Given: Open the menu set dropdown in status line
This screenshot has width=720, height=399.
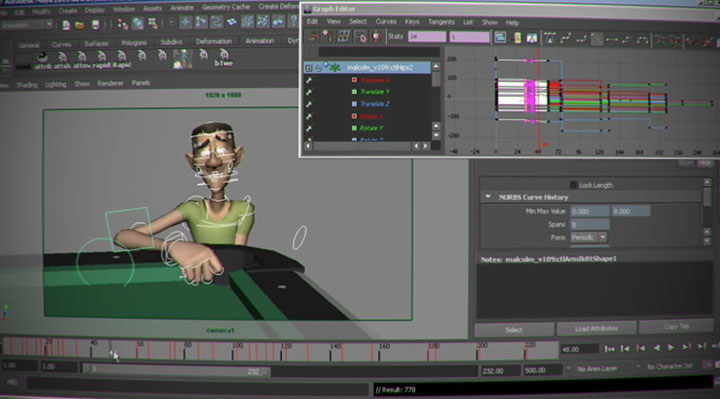Looking at the screenshot, I should click(x=26, y=25).
